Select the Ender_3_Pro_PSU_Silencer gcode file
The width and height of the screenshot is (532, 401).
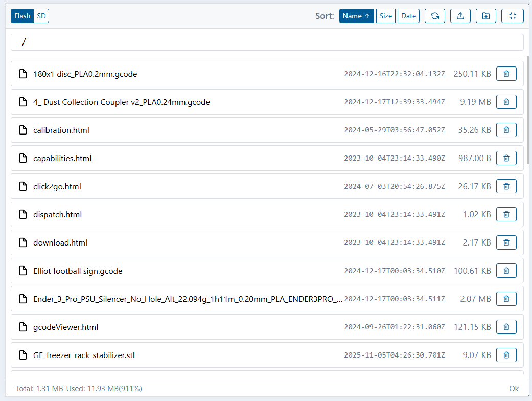(x=188, y=299)
